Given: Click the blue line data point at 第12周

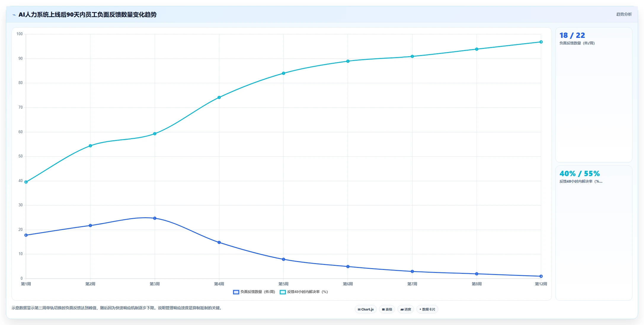Looking at the screenshot, I should pyautogui.click(x=541, y=276).
